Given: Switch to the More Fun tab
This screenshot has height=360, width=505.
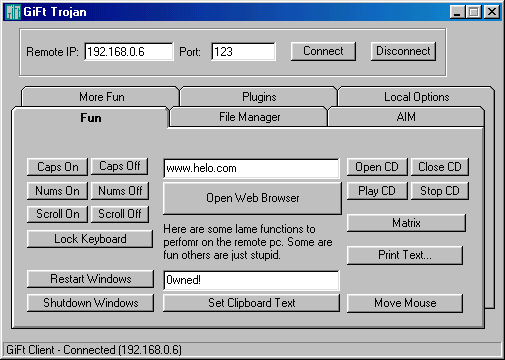Looking at the screenshot, I should [x=101, y=97].
